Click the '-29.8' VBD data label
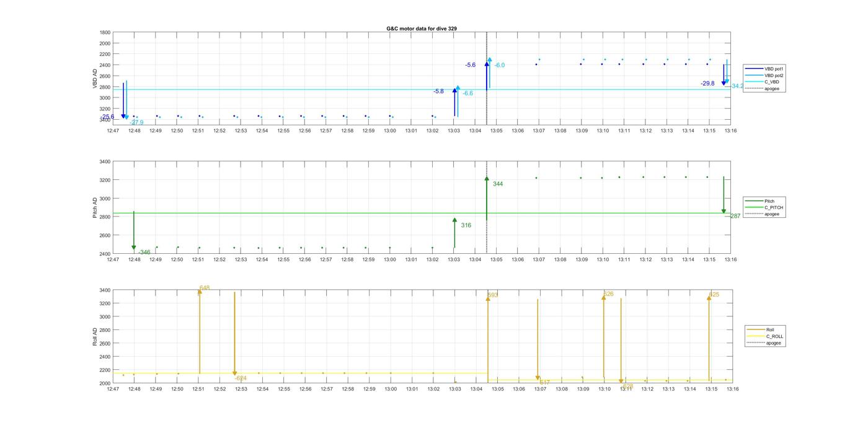 point(707,83)
